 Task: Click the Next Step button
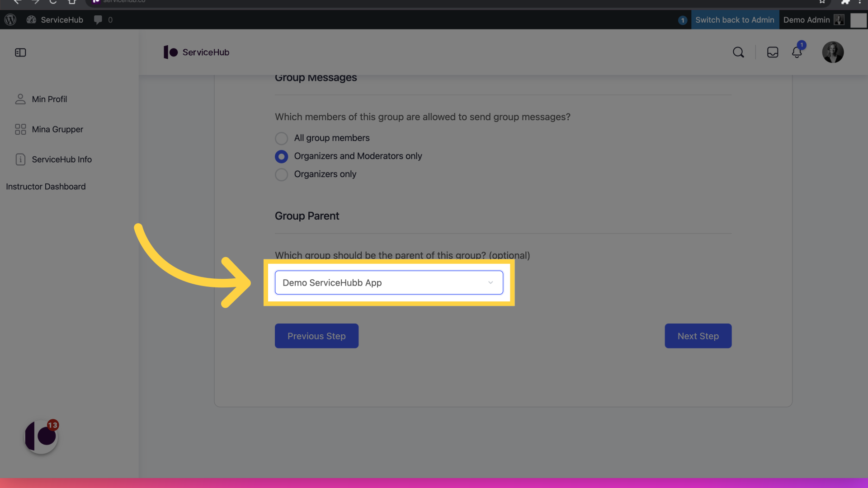698,335
